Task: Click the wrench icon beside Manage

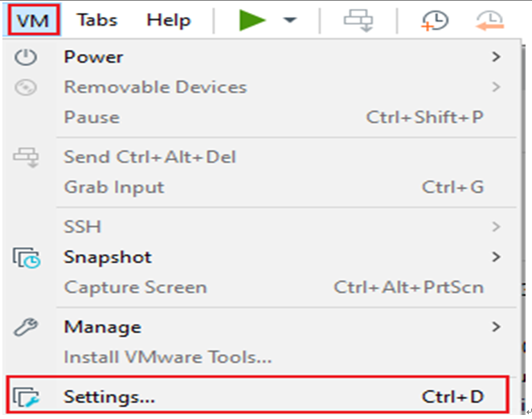Action: [27, 327]
